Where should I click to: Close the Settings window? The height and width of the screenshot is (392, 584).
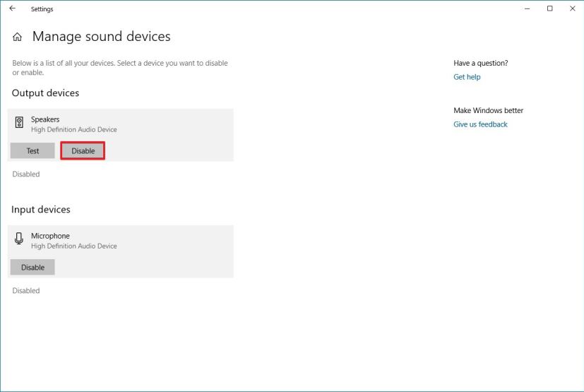click(x=573, y=8)
